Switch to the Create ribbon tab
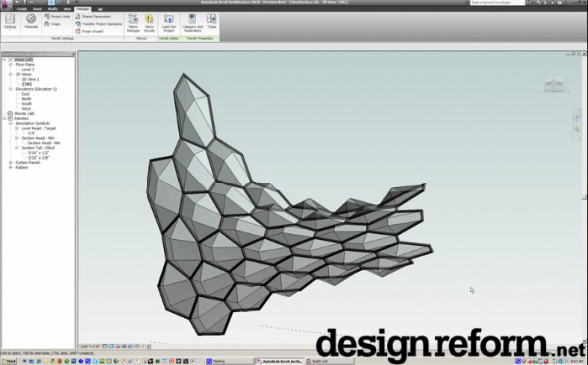 (22, 9)
